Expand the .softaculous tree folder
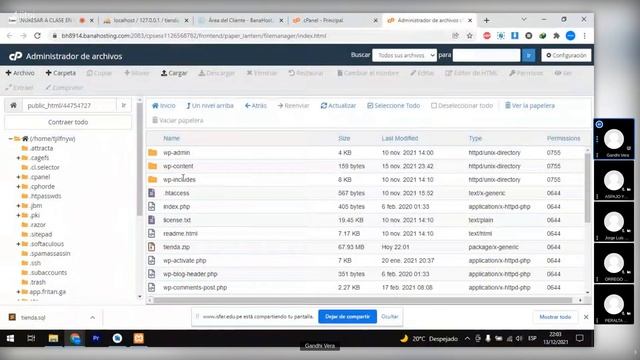The width and height of the screenshot is (640, 360). (18, 244)
